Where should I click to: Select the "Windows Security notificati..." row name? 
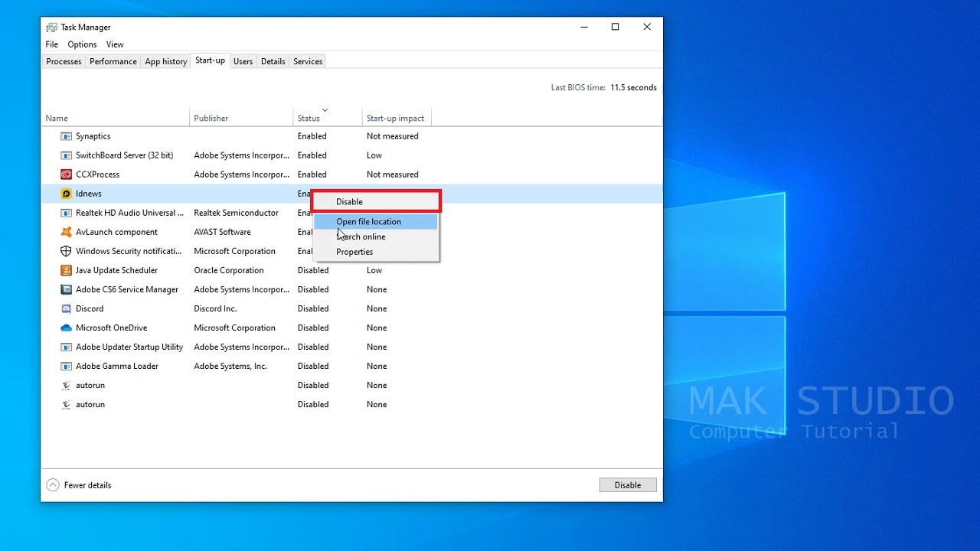coord(129,251)
